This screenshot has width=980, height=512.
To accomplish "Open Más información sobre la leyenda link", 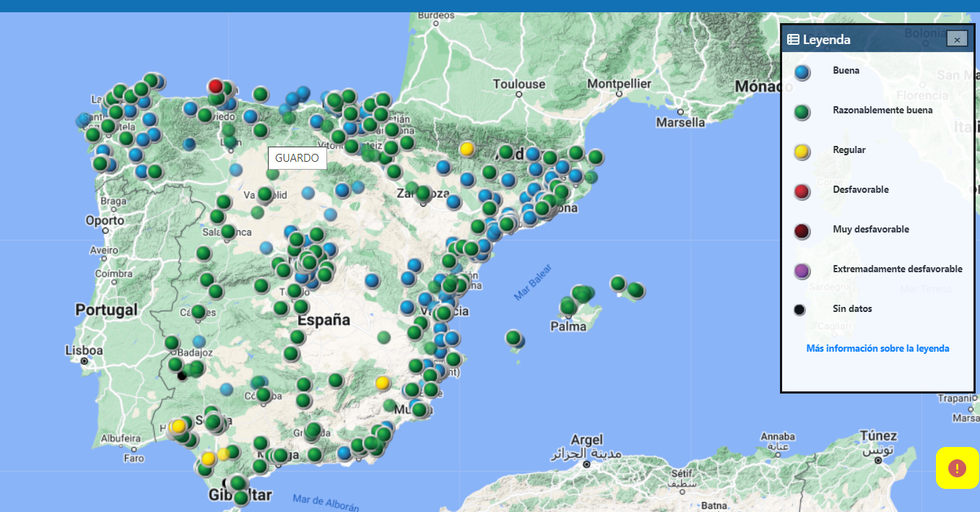I will [877, 348].
